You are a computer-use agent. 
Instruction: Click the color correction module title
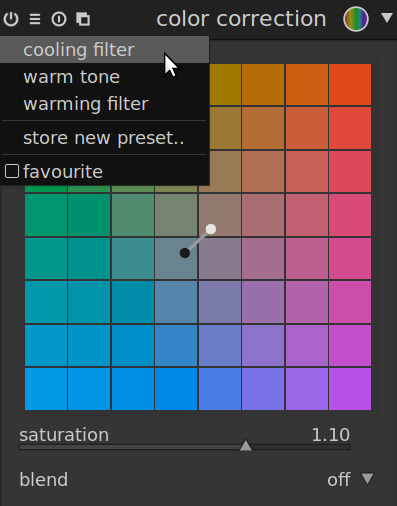click(x=241, y=19)
